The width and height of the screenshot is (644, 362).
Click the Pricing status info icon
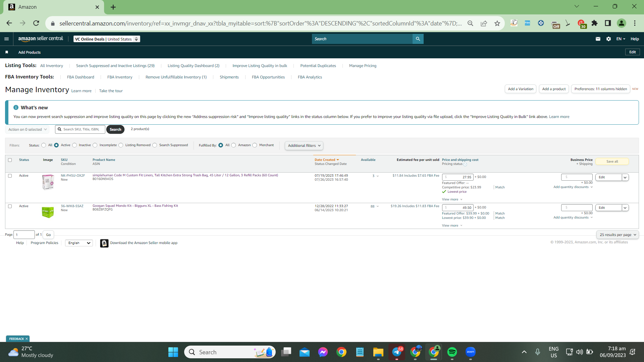pyautogui.click(x=465, y=165)
